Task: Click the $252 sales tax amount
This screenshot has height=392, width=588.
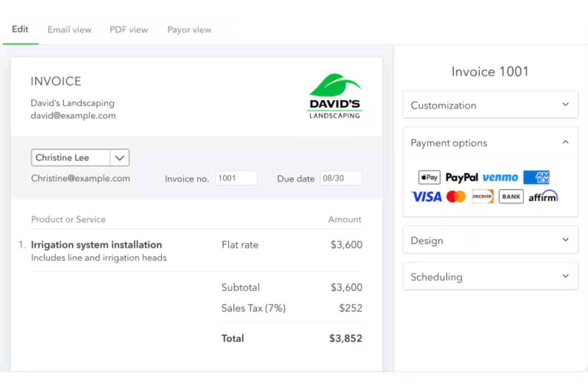Action: click(350, 308)
